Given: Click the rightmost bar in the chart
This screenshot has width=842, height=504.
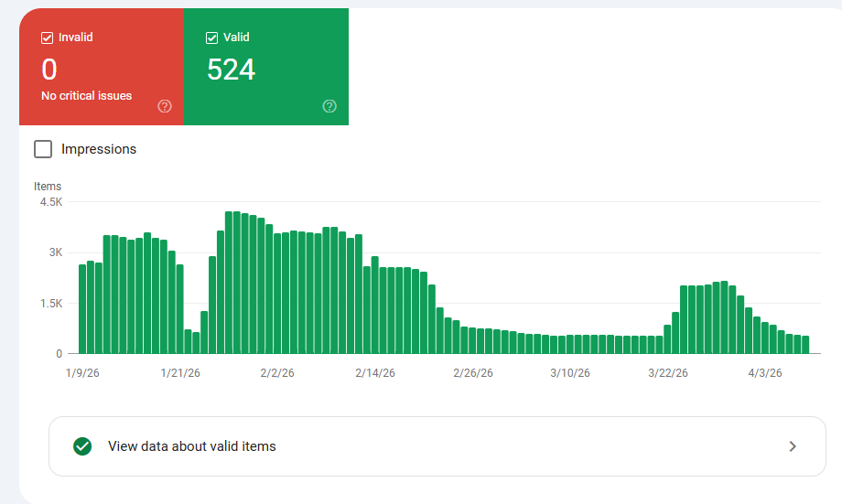Looking at the screenshot, I should [x=805, y=345].
